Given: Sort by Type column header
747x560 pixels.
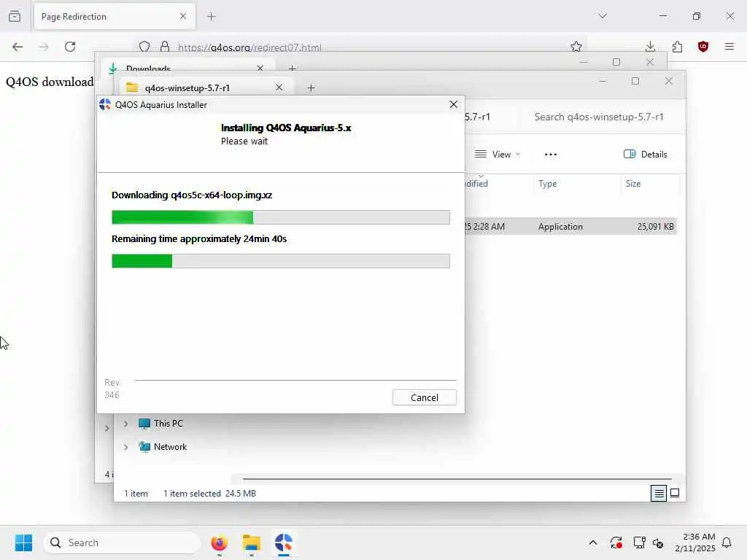Looking at the screenshot, I should point(547,184).
